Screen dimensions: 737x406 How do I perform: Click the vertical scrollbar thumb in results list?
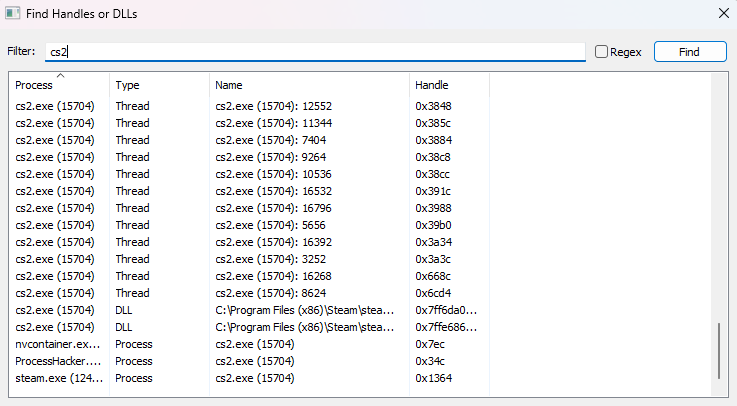pyautogui.click(x=718, y=350)
